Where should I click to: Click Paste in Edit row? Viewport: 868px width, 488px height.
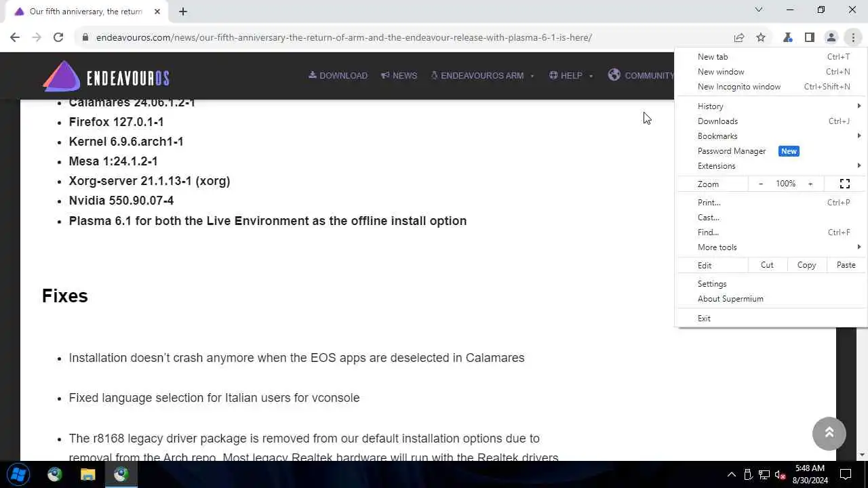(846, 265)
